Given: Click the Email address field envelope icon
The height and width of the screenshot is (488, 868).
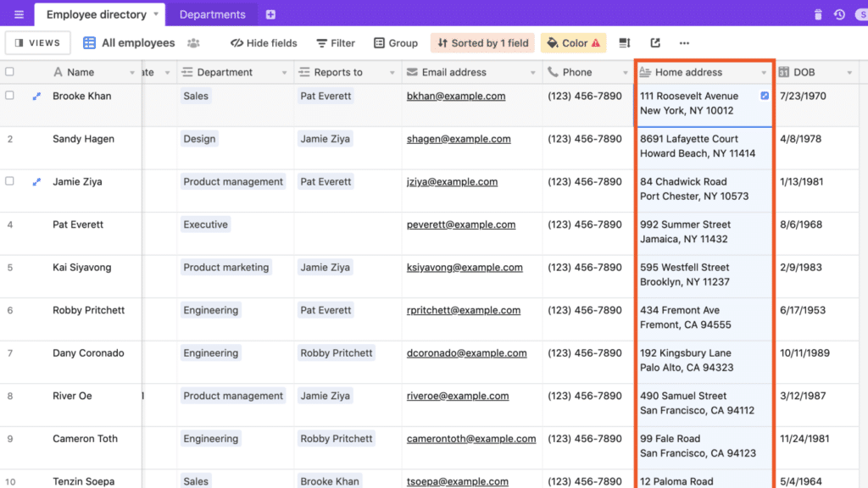Looking at the screenshot, I should point(412,72).
